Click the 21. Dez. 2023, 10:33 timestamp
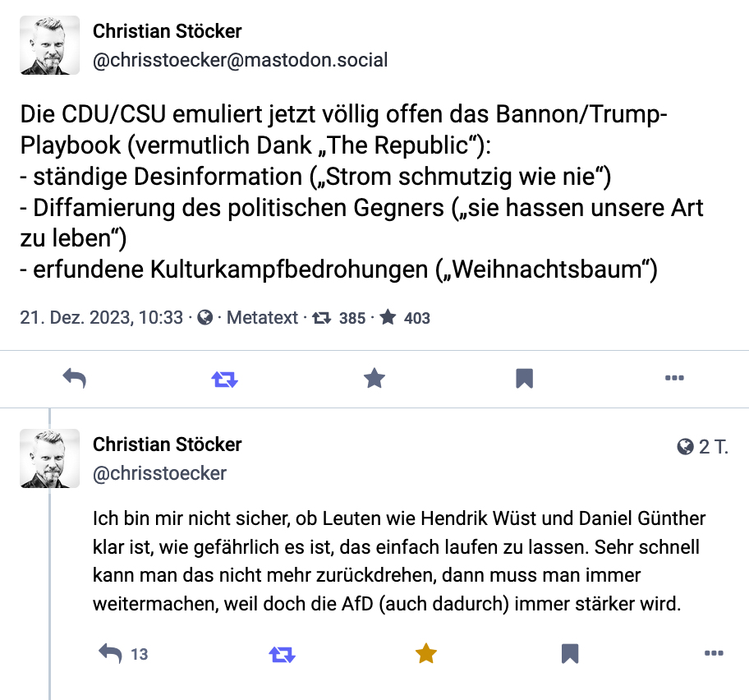This screenshot has height=700, width=749. click(101, 318)
